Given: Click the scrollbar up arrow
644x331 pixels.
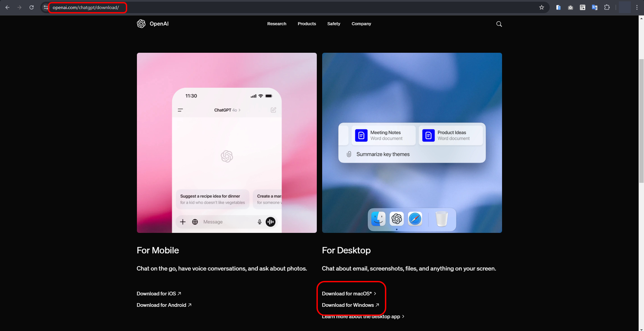Looking at the screenshot, I should 641,18.
